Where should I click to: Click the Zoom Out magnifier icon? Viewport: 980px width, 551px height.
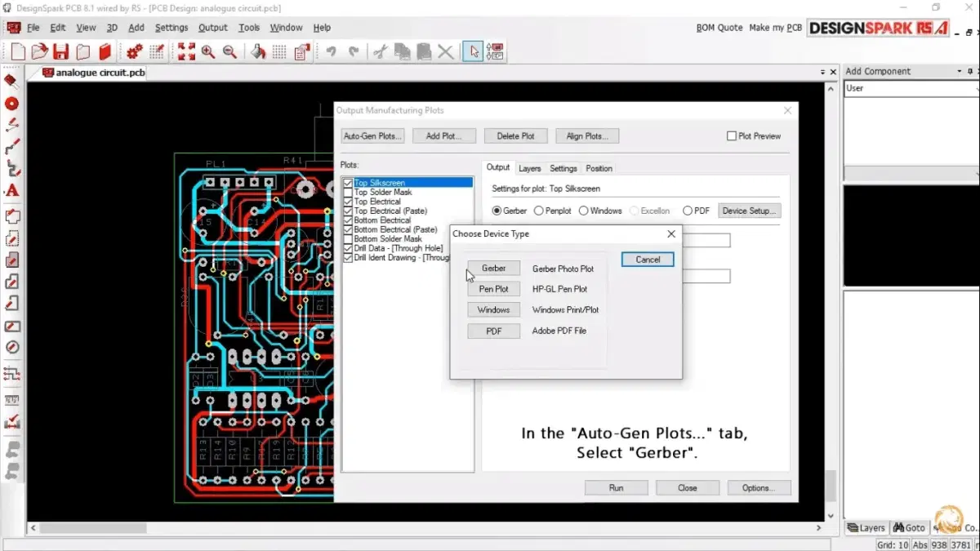click(x=230, y=52)
